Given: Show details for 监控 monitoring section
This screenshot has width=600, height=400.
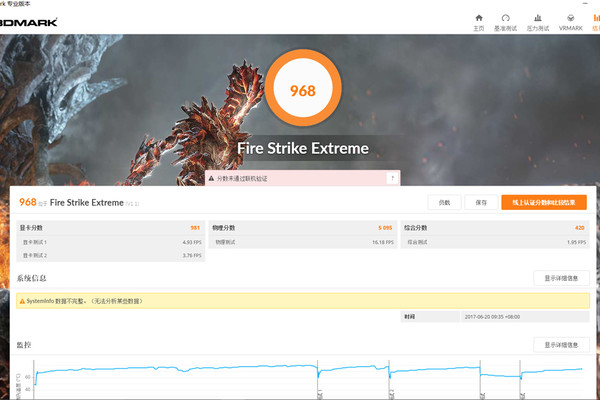Looking at the screenshot, I should [x=561, y=345].
